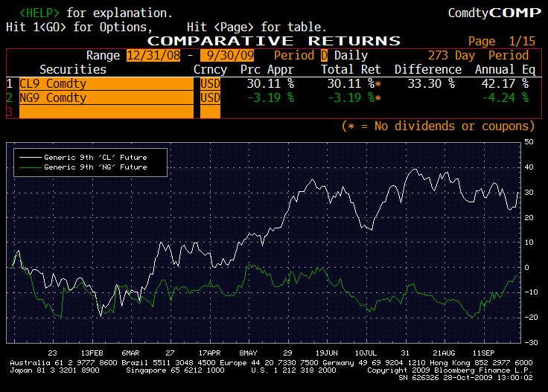Click the 50 y-axis label
548x392 pixels.
click(529, 142)
